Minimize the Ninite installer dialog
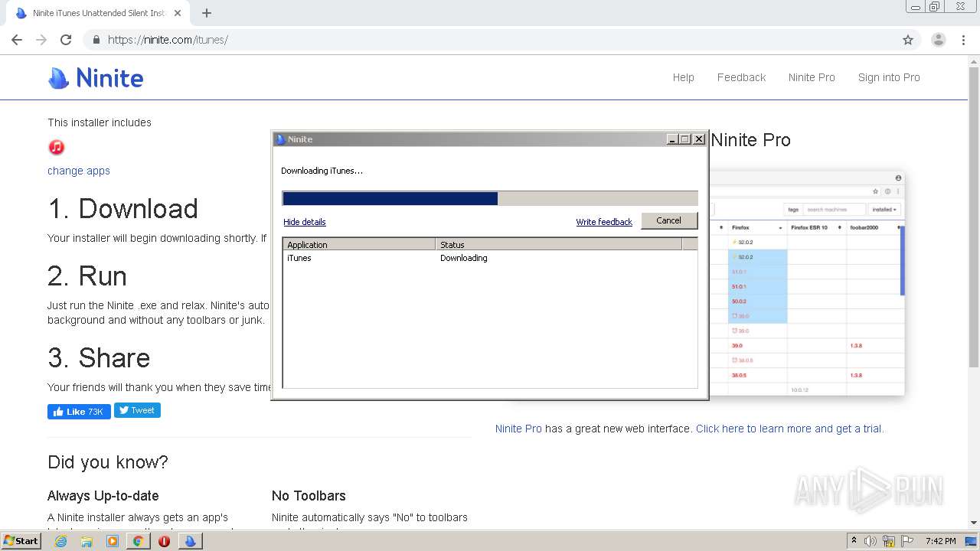The height and width of the screenshot is (551, 980). [x=672, y=139]
